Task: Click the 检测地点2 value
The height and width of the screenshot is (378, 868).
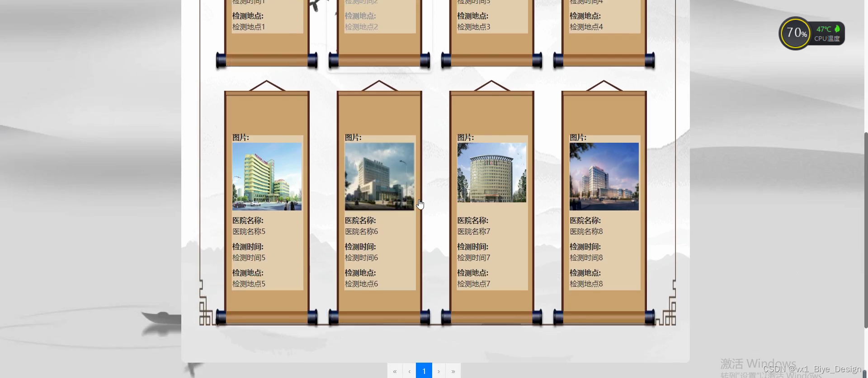Action: coord(361,27)
